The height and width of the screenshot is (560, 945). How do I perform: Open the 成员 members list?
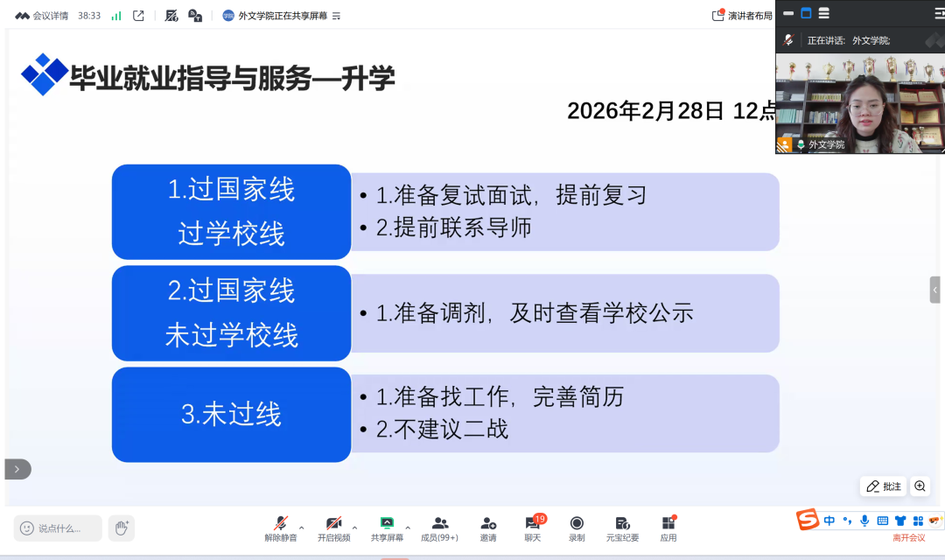pyautogui.click(x=439, y=528)
